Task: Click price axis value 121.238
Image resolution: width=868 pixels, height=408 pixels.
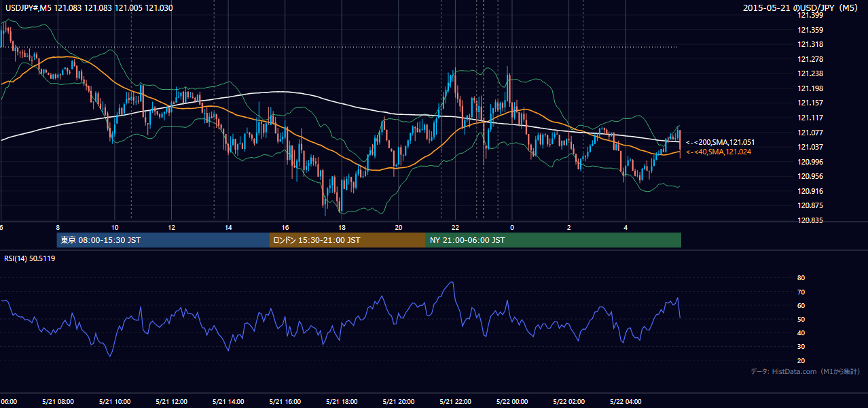Action: [811, 73]
